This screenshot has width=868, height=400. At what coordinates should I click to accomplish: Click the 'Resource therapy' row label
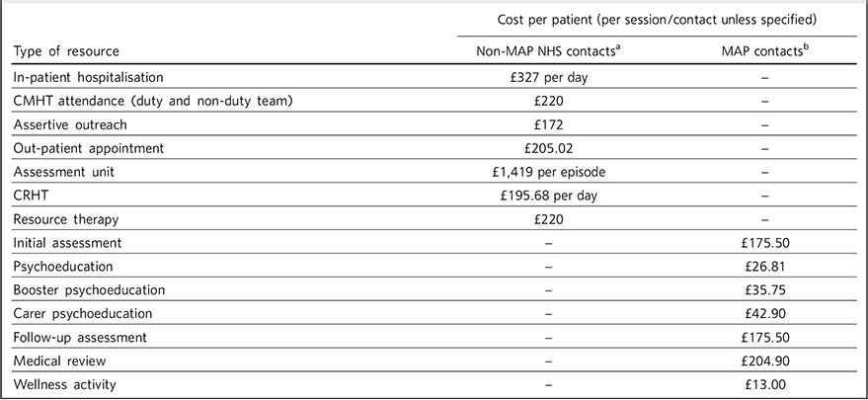[x=62, y=219]
